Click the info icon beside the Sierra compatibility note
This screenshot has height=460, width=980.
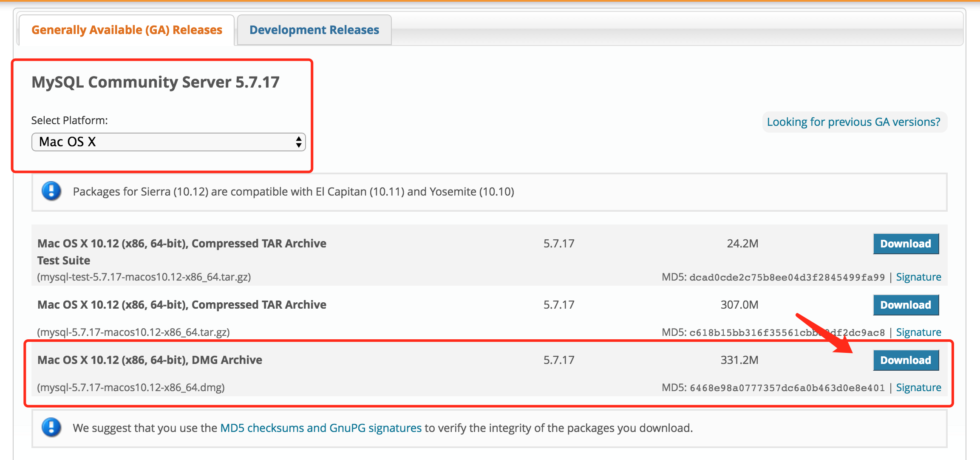(51, 191)
